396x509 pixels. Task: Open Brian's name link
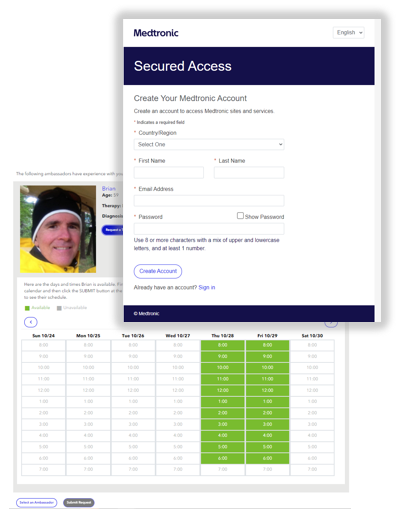tap(109, 188)
